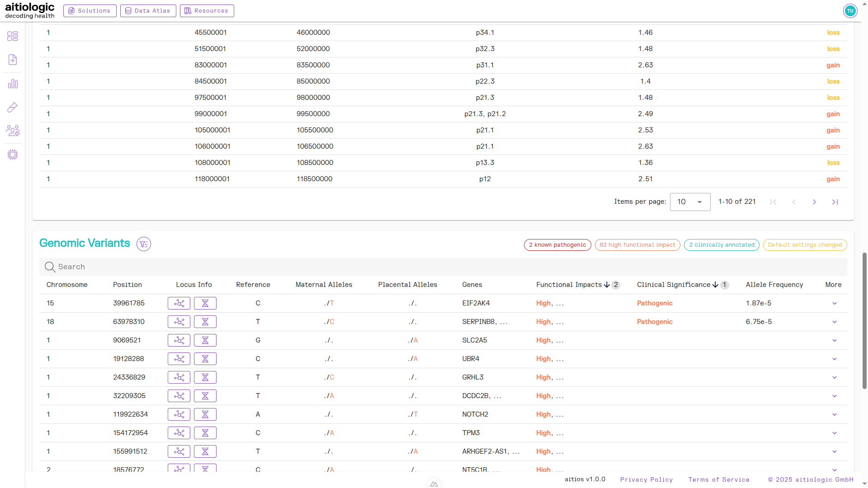The image size is (868, 488).
Task: Open the items per page dropdown
Action: pyautogui.click(x=690, y=202)
